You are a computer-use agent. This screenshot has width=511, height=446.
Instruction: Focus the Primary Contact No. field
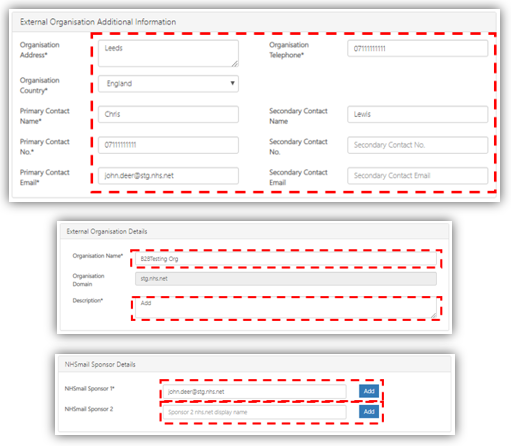tap(168, 145)
